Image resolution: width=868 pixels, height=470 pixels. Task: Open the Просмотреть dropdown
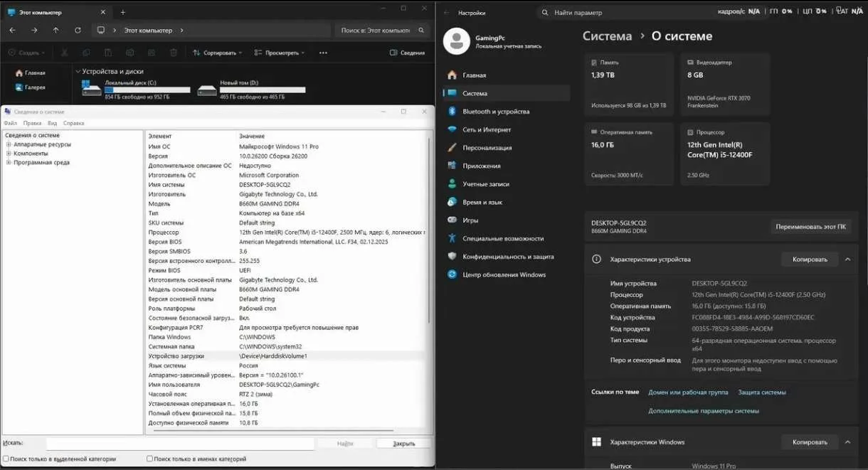pyautogui.click(x=278, y=53)
